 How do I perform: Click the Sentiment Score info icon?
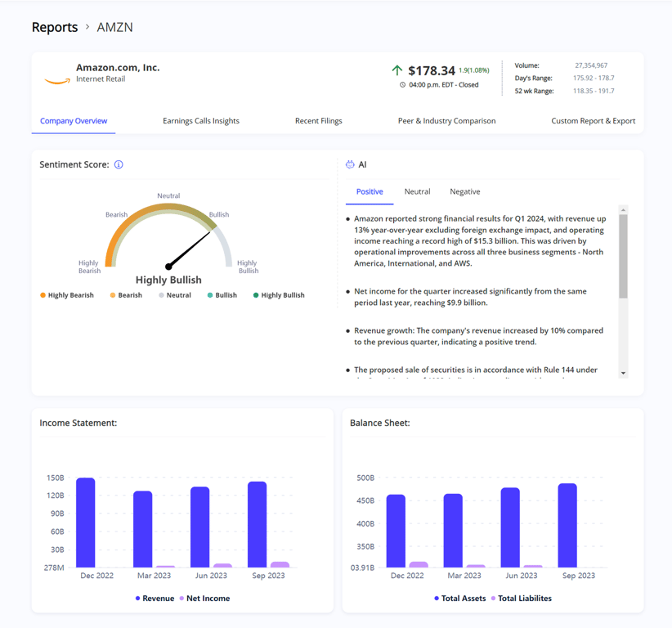pos(119,164)
